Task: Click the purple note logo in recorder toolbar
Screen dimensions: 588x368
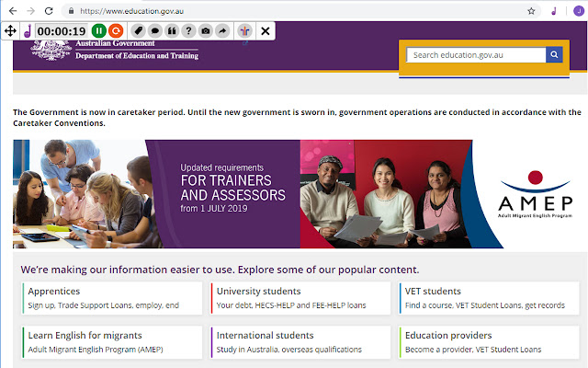Action: [x=27, y=30]
